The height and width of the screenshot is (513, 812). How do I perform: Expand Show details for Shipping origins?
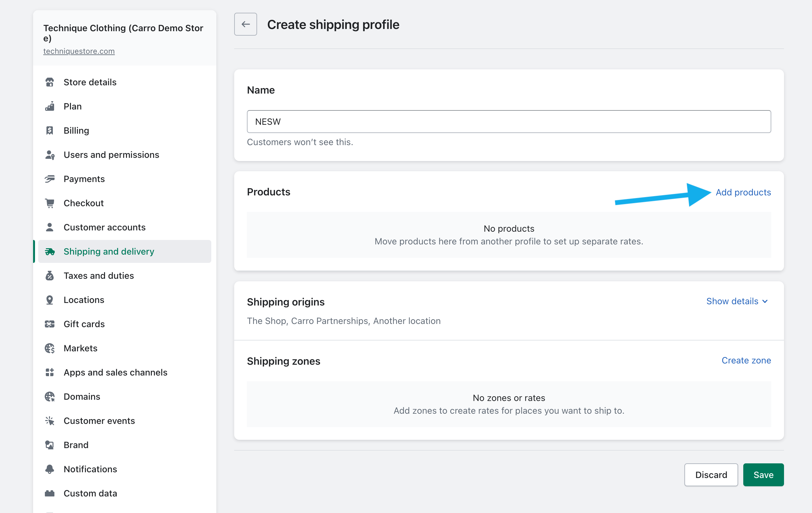732,301
